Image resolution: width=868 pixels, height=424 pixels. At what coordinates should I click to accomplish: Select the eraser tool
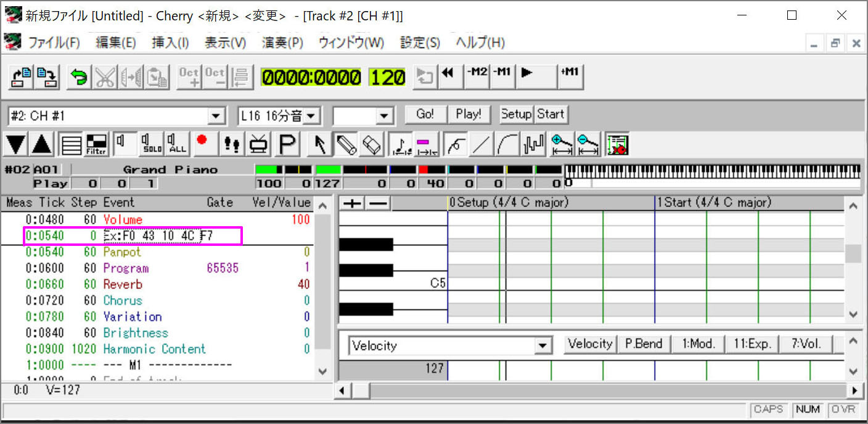coord(372,144)
